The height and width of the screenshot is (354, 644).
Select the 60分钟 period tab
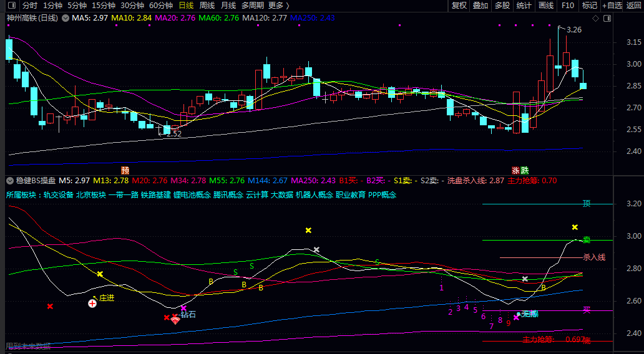point(161,6)
